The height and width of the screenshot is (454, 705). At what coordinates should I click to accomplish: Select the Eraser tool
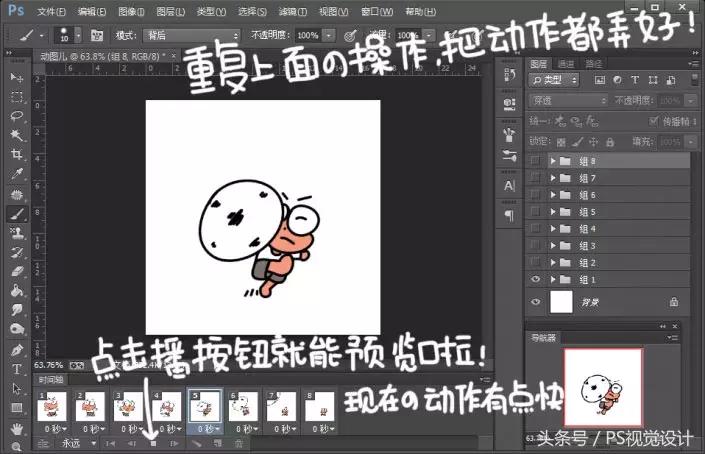pos(17,272)
